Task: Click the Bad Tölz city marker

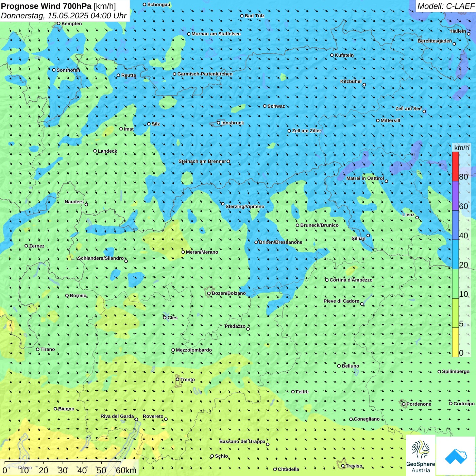Action: click(242, 16)
